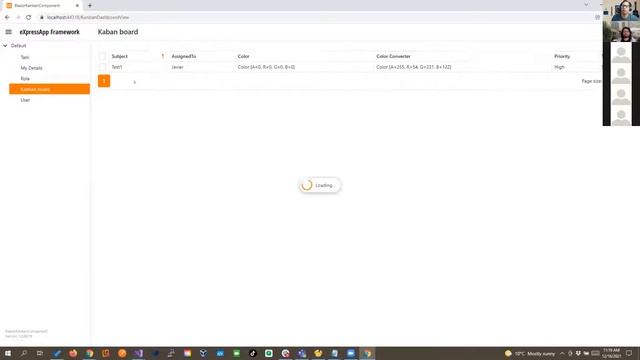Click the Color [A=0, R=0, G=0, B=0] cell
This screenshot has height=360, width=640.
click(x=266, y=67)
